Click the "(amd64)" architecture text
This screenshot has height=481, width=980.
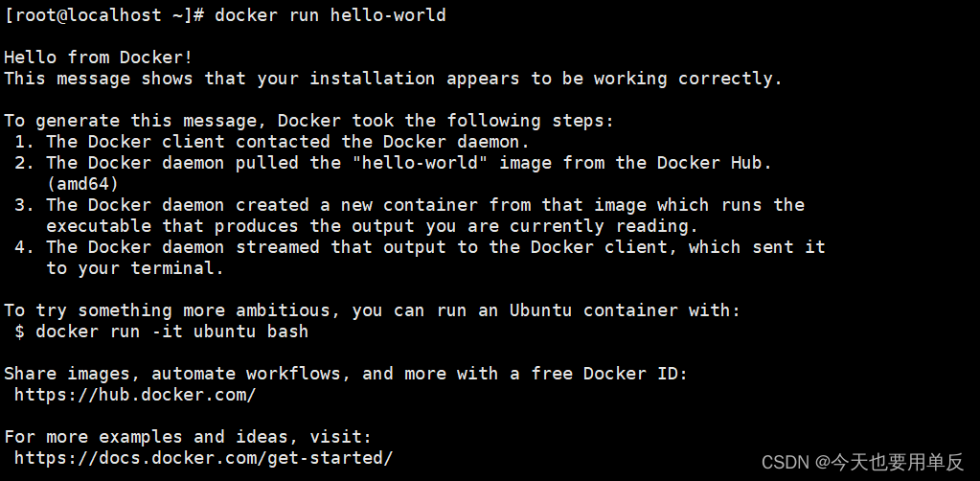(82, 184)
